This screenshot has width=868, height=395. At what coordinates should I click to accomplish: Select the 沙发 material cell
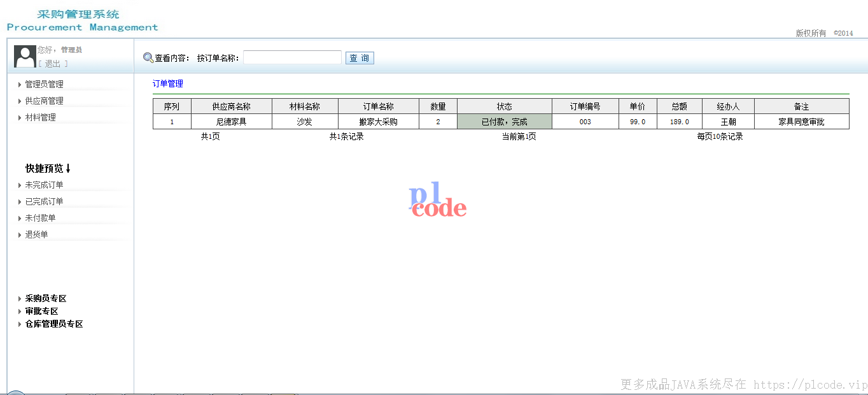point(305,122)
